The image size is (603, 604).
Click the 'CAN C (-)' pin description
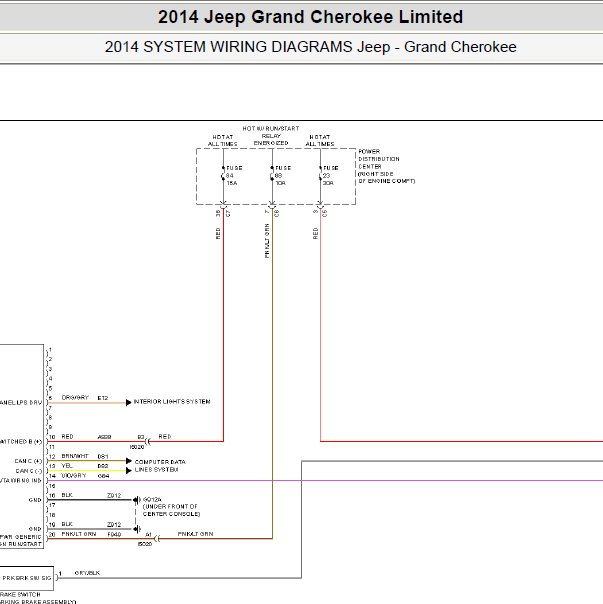click(29, 471)
